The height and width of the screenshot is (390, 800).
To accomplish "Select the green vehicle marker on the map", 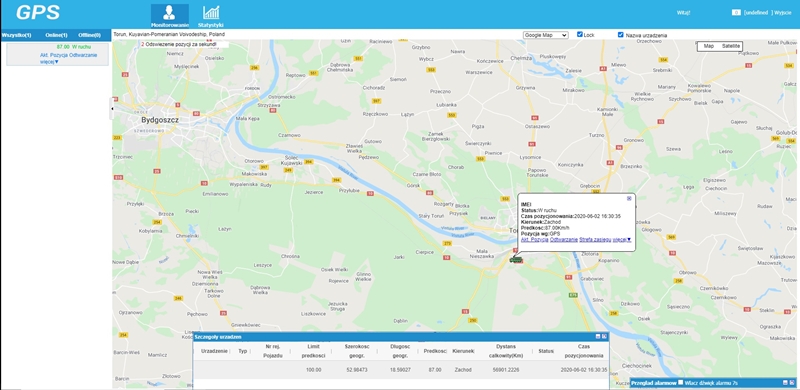I will pyautogui.click(x=516, y=259).
